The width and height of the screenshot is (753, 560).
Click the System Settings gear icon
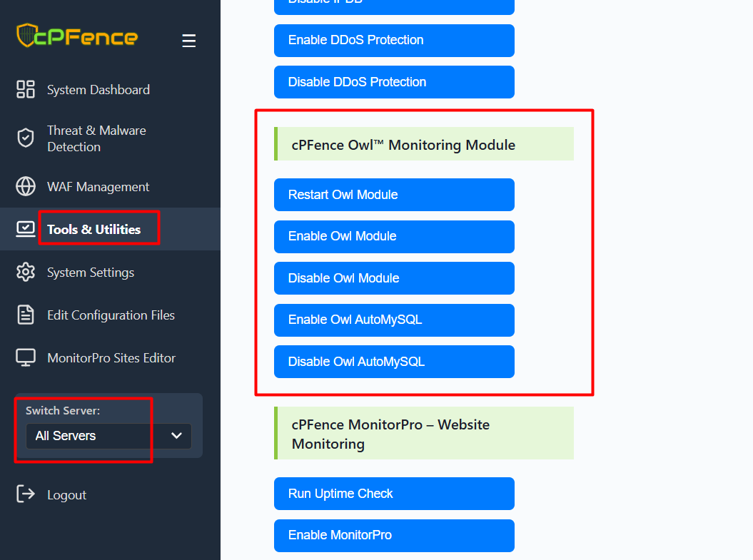click(26, 273)
